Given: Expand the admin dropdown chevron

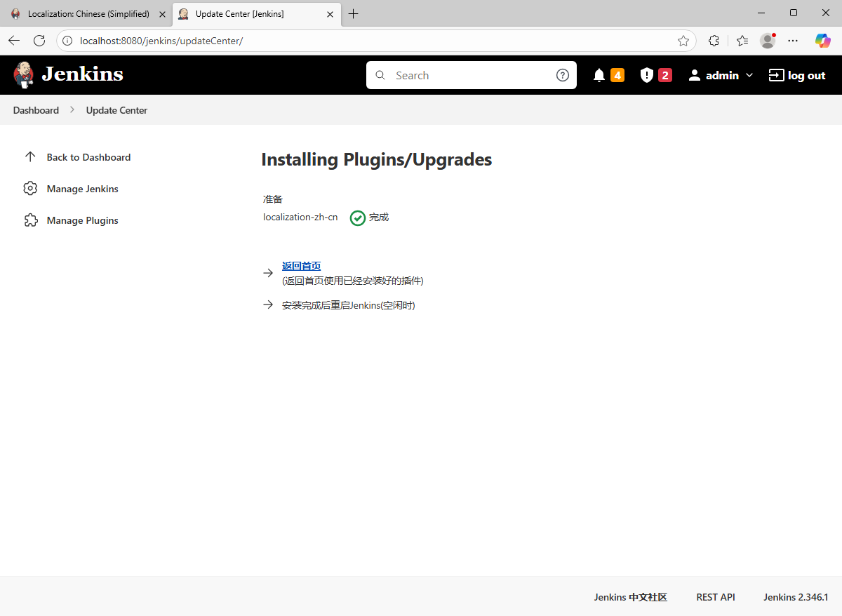Looking at the screenshot, I should click(749, 75).
